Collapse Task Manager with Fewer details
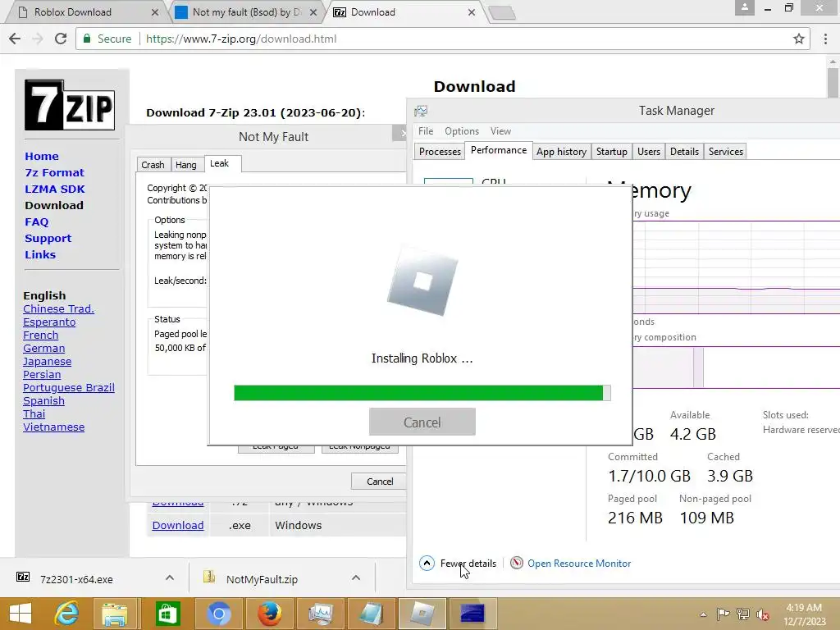Image resolution: width=840 pixels, height=630 pixels. tap(458, 563)
